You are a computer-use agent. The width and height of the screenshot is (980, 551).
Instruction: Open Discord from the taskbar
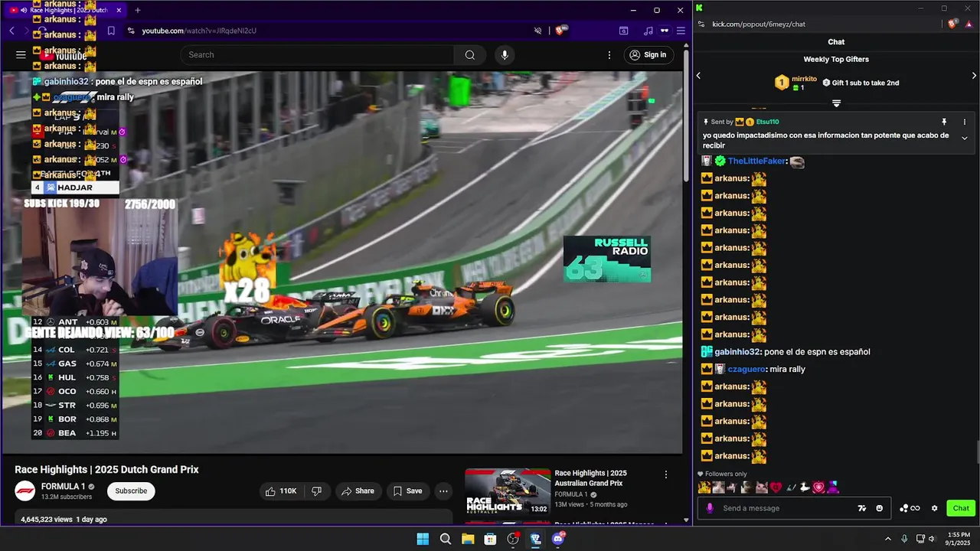pyautogui.click(x=558, y=539)
